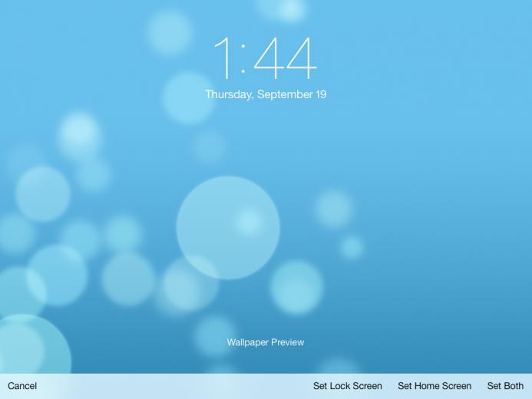Click the Thursday, September 19 date text
Viewport: 532px width, 399px height.
[266, 94]
